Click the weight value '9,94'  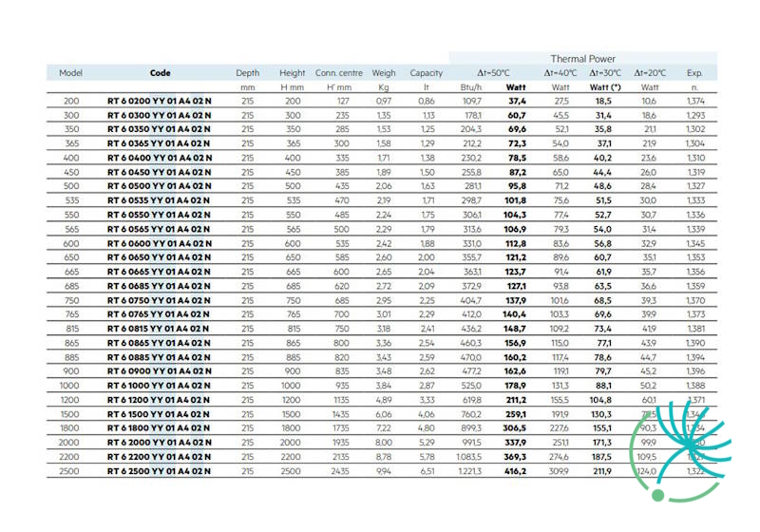pyautogui.click(x=384, y=471)
